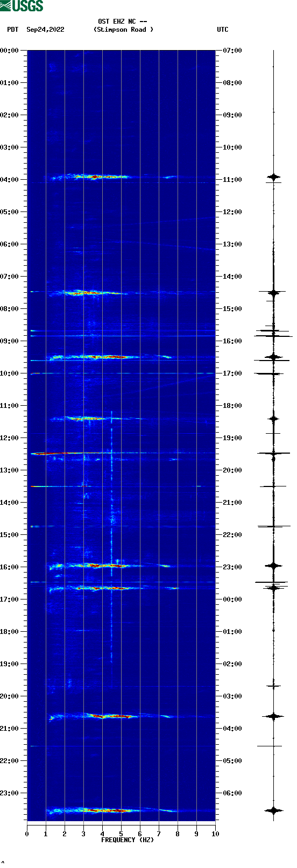297x868 pixels.
Task: Click the '00:00' PDT time label
Action: click(x=10, y=51)
